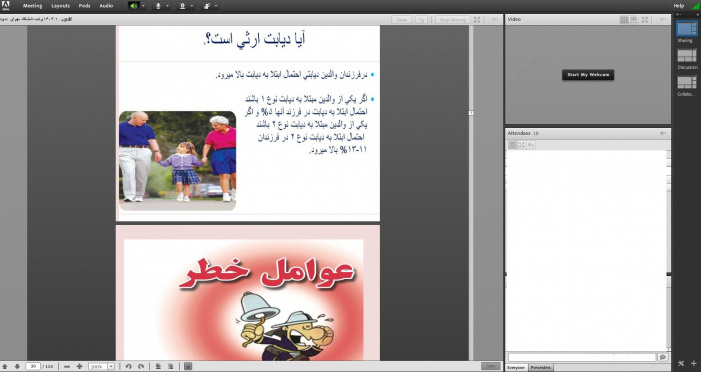Select the Attendees list view icon
The width and height of the screenshot is (701, 372).
click(x=512, y=145)
